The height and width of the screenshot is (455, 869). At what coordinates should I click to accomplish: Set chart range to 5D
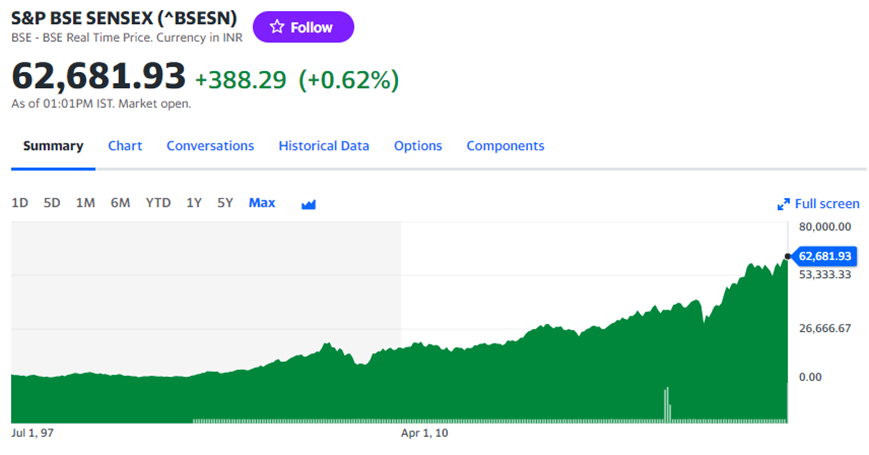52,203
